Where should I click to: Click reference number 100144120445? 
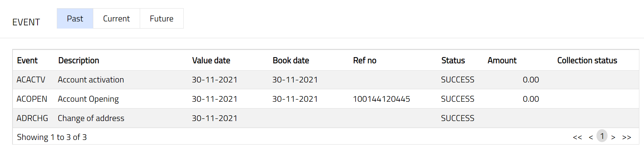point(381,99)
